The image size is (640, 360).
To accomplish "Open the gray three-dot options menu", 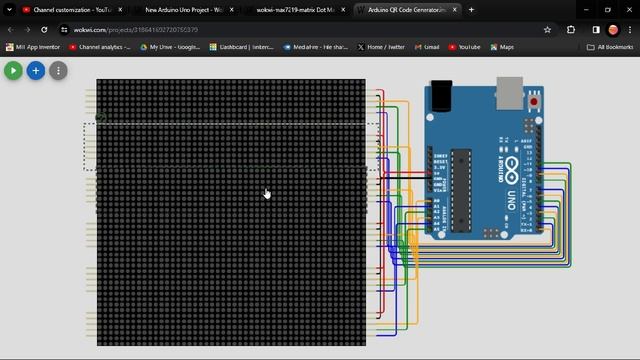I will coord(58,71).
